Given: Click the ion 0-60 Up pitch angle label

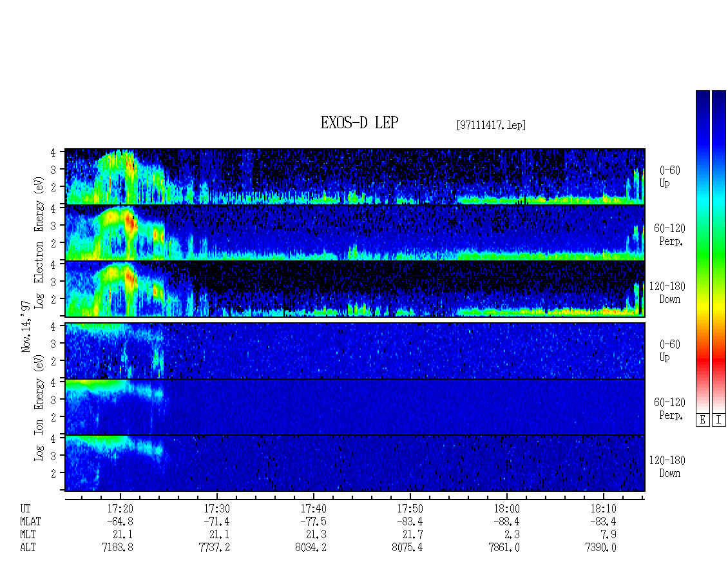Looking at the screenshot, I should coord(669,351).
